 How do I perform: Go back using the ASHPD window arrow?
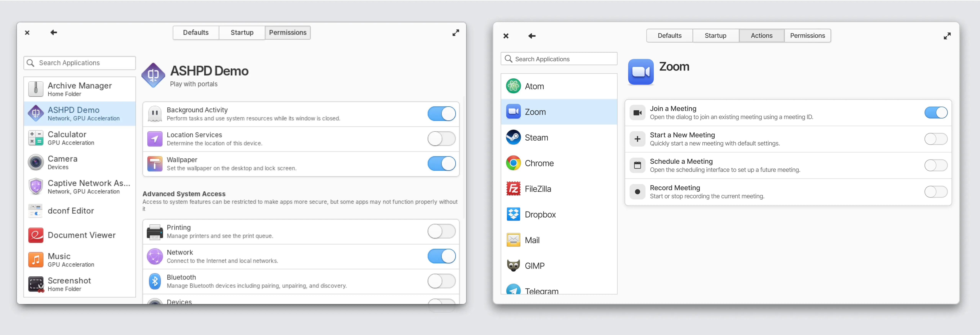(x=54, y=33)
